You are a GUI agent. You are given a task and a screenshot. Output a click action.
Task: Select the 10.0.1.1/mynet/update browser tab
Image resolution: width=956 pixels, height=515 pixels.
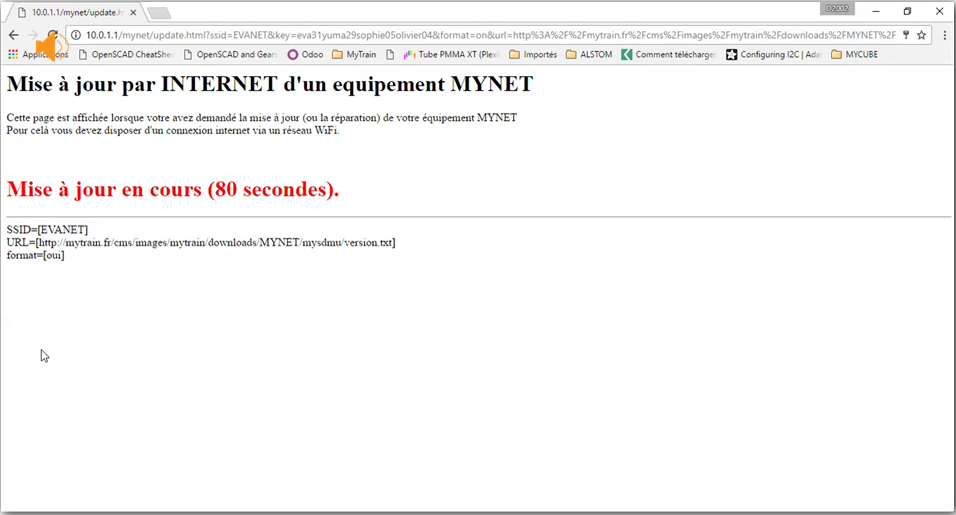73,12
